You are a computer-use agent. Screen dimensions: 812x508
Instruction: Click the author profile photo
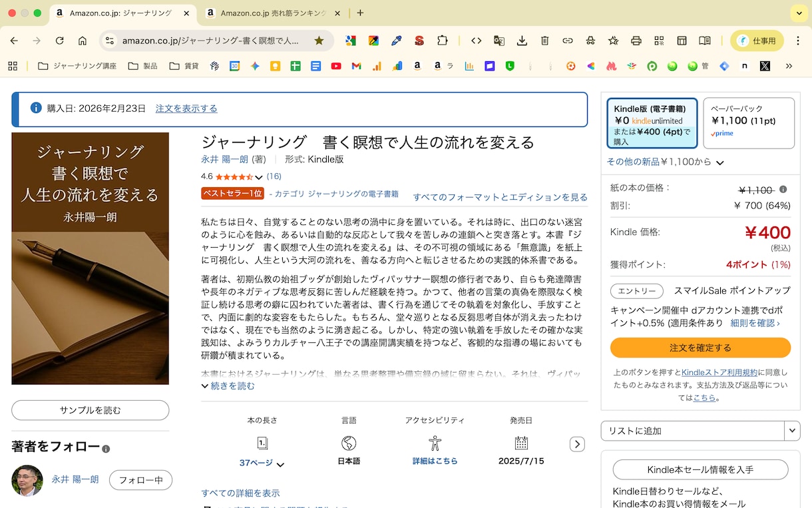pos(27,480)
